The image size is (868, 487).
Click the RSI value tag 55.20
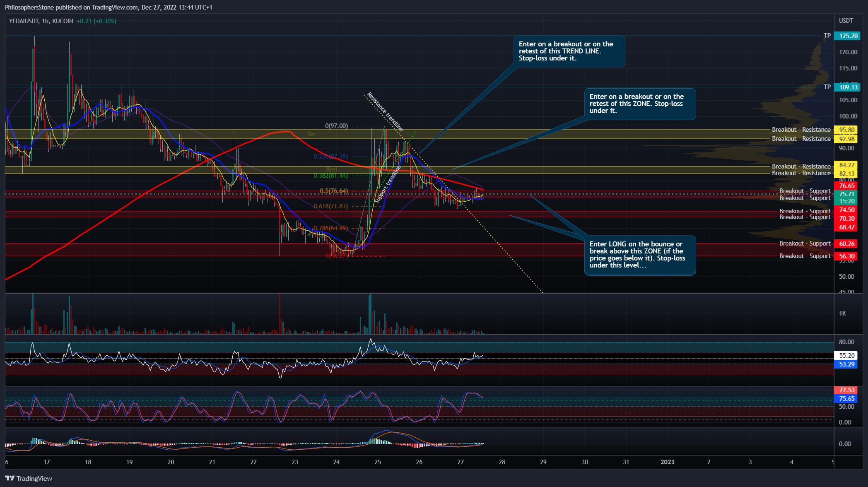(846, 356)
